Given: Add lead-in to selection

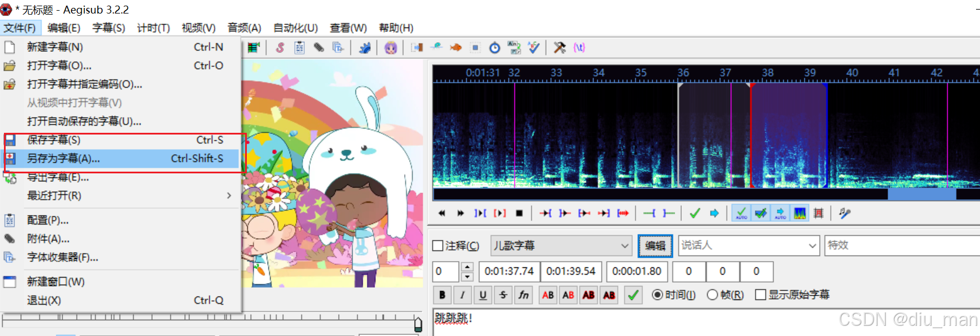Looking at the screenshot, I should point(649,213).
